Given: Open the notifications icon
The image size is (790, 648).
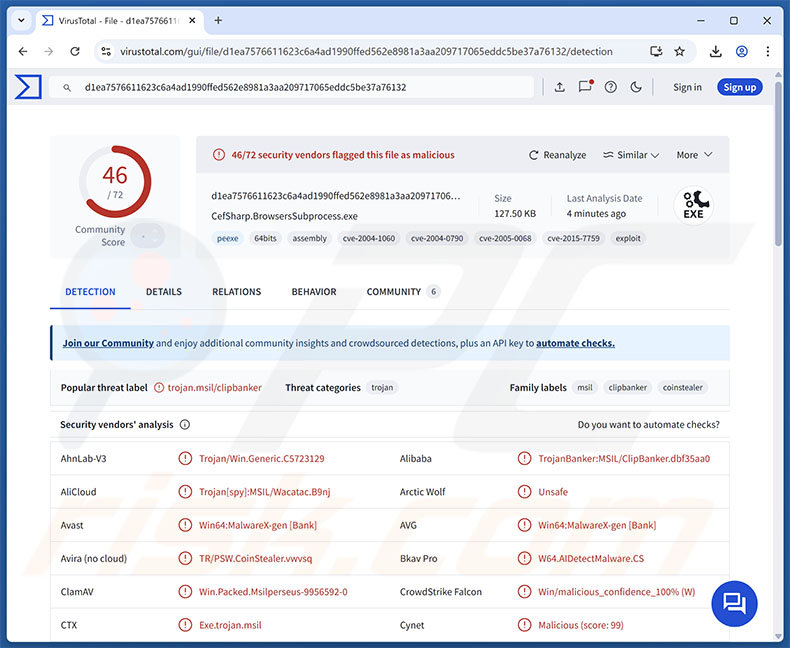Looking at the screenshot, I should (x=585, y=87).
